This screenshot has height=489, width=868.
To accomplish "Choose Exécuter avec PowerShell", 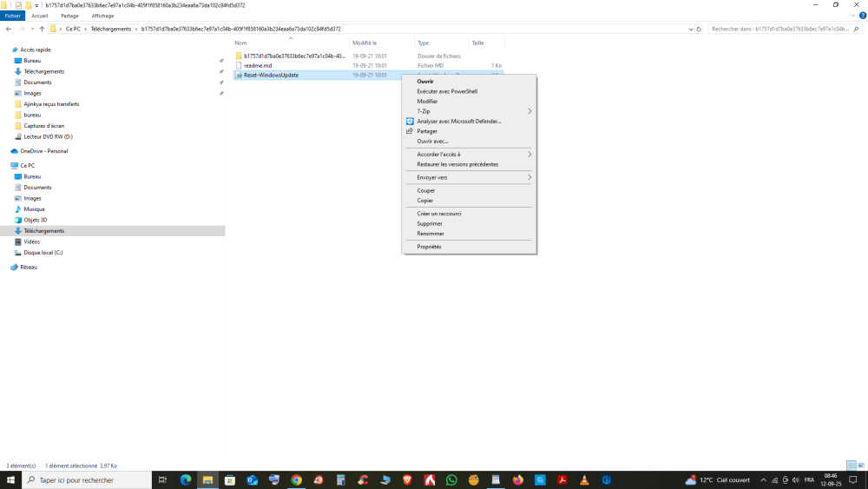I will pyautogui.click(x=447, y=91).
